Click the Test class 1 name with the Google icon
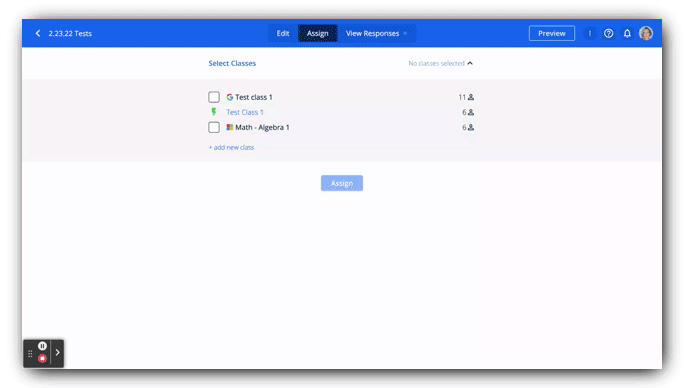Viewport: 684px width, 388px height. pyautogui.click(x=253, y=97)
